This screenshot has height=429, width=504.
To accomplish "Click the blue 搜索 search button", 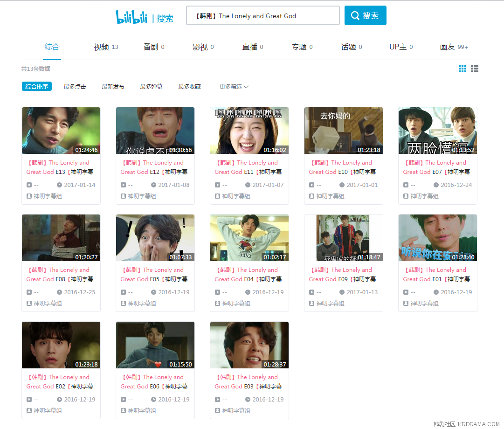I will (365, 15).
